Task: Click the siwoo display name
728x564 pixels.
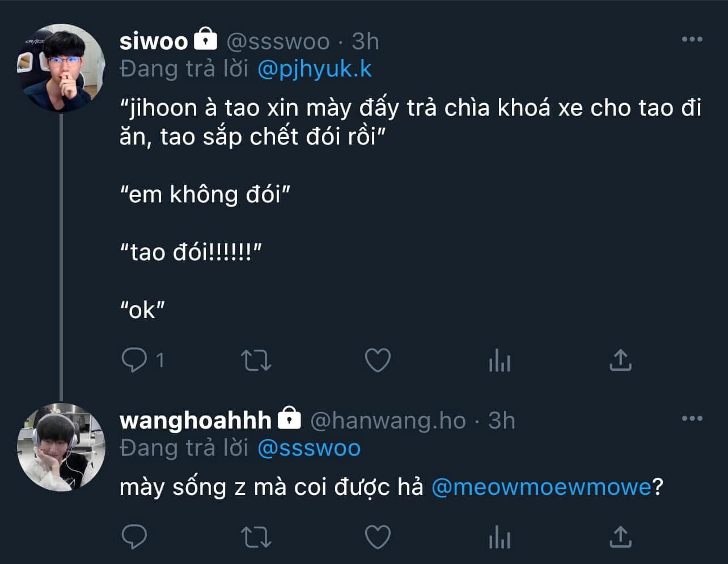Action: [154, 41]
